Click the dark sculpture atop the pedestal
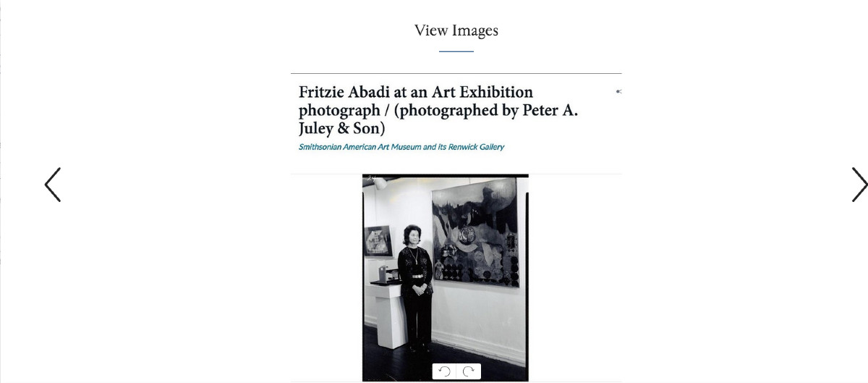 (382, 275)
